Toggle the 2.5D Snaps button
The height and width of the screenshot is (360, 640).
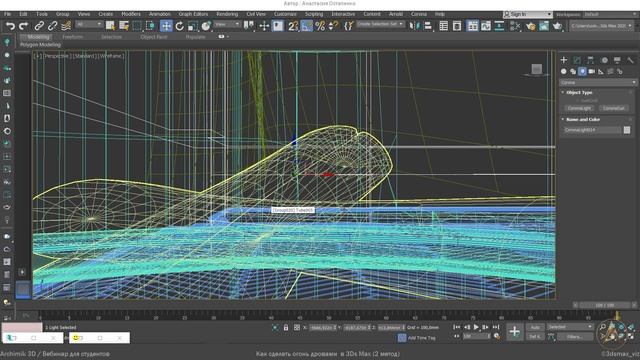click(293, 26)
